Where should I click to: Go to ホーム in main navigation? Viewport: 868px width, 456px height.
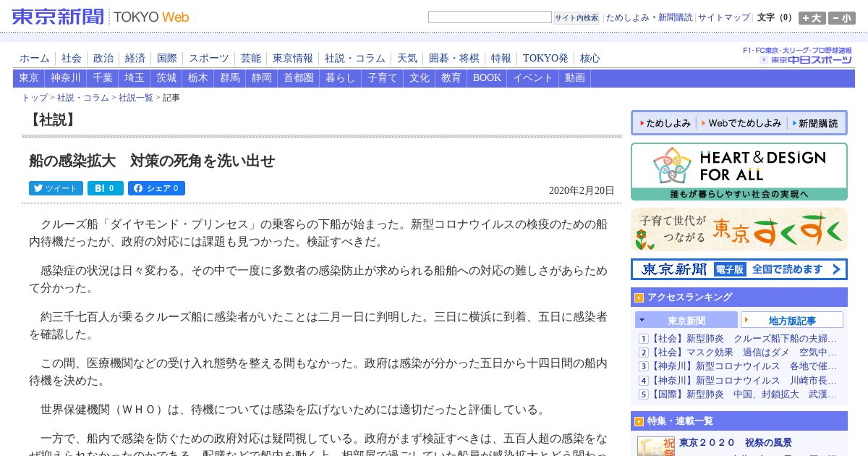point(35,58)
